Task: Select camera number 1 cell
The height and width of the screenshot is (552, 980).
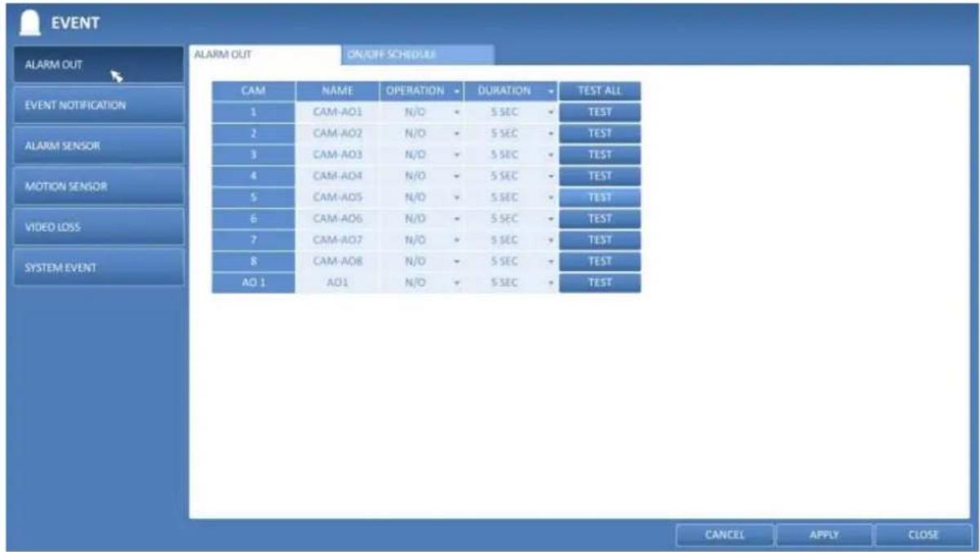Action: (253, 112)
